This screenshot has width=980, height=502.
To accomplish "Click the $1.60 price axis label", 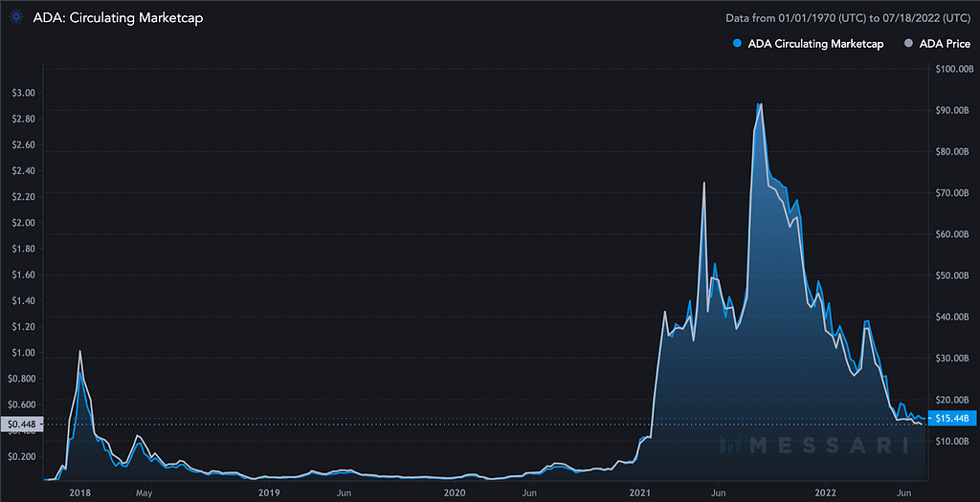I will [x=24, y=274].
